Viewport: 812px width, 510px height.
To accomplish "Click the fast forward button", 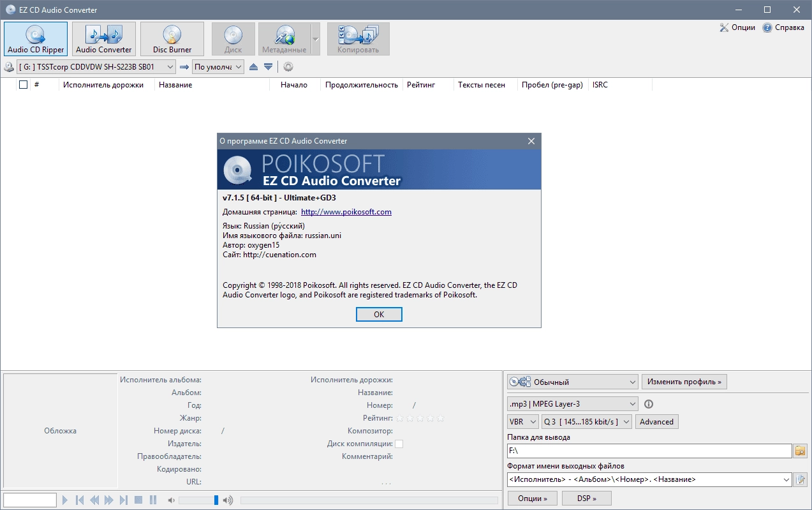I will pyautogui.click(x=109, y=500).
